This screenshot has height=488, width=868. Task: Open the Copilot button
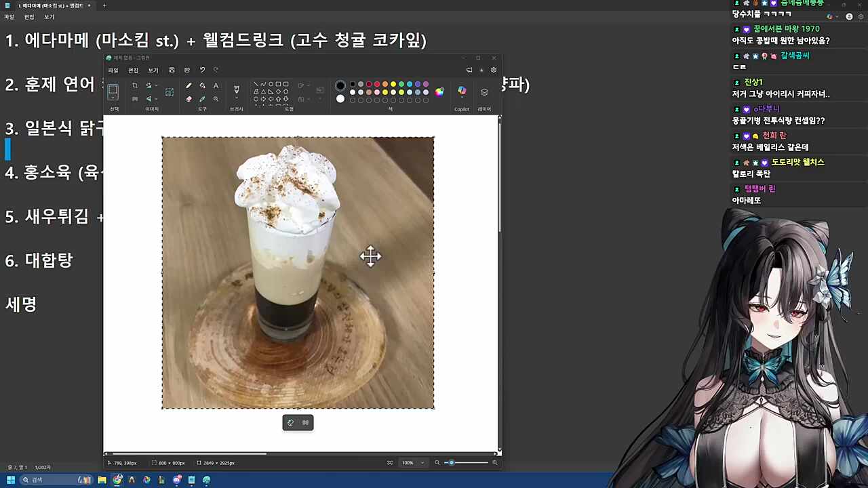pos(462,91)
